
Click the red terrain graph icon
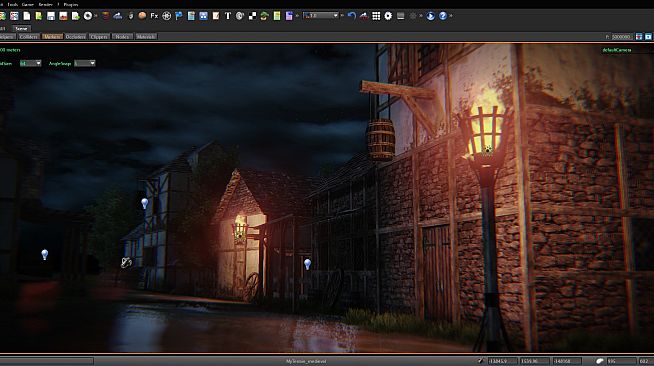(364, 16)
